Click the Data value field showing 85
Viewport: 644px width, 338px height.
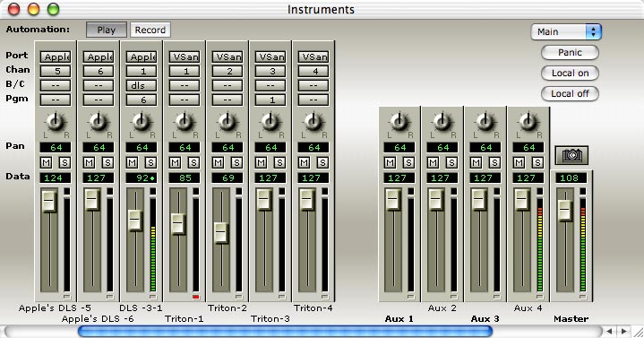(x=185, y=178)
